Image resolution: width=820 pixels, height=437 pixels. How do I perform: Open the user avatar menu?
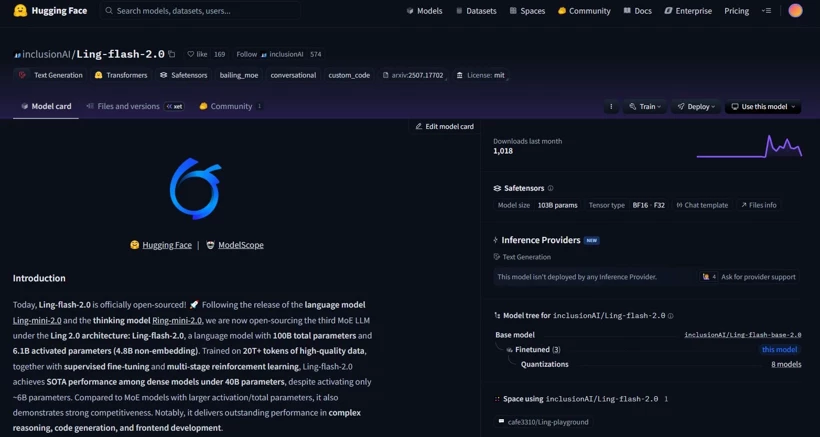point(795,11)
